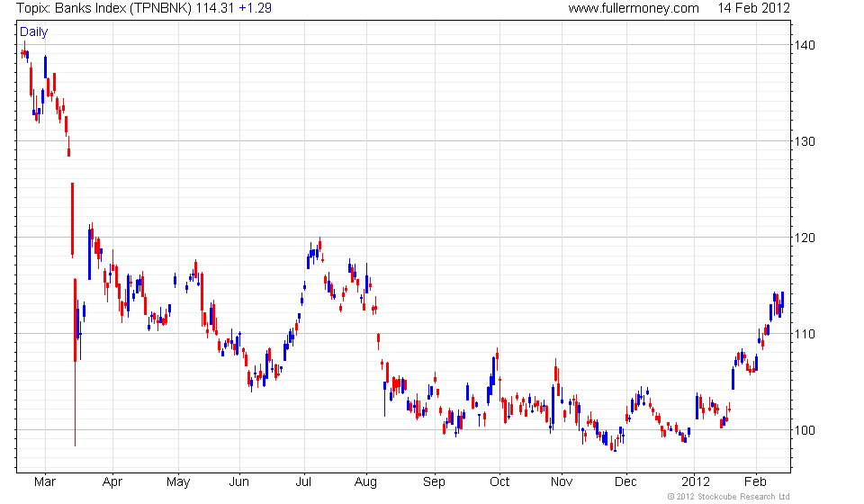Click the Stockcube Research Ltd copyright notice

pos(728,497)
